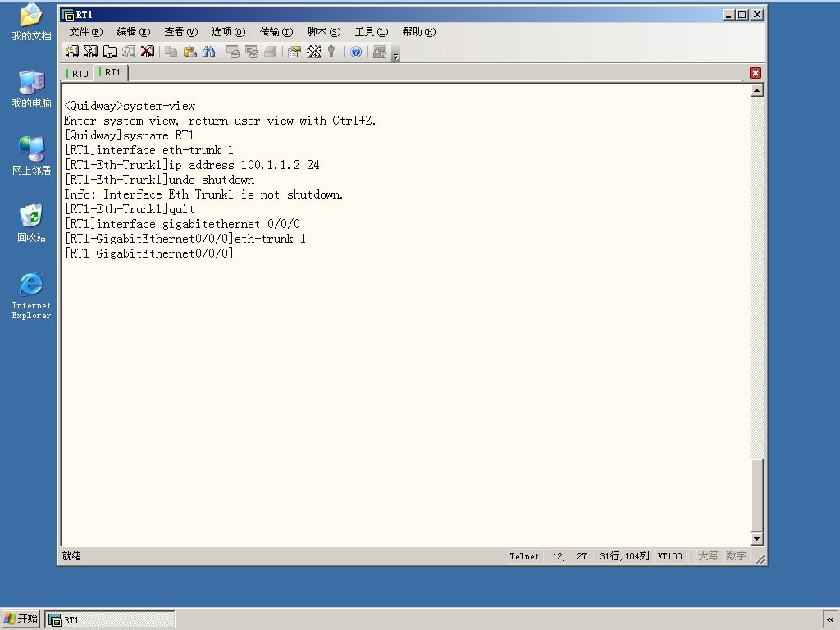Click the window title bar app icon
840x630 pixels.
click(x=67, y=15)
